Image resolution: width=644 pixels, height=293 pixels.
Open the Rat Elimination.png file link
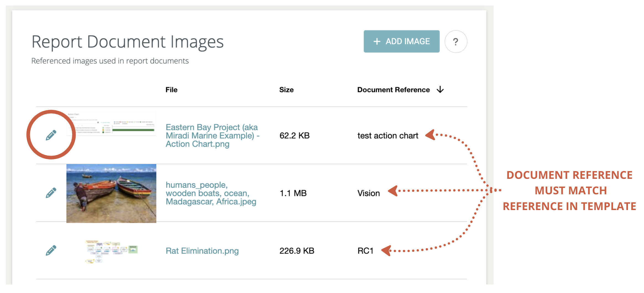(202, 250)
